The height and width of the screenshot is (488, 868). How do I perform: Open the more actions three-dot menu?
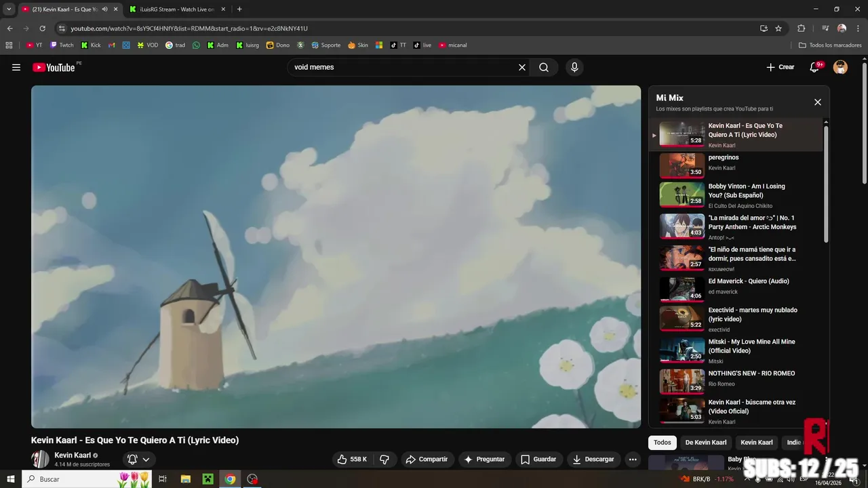[633, 460]
